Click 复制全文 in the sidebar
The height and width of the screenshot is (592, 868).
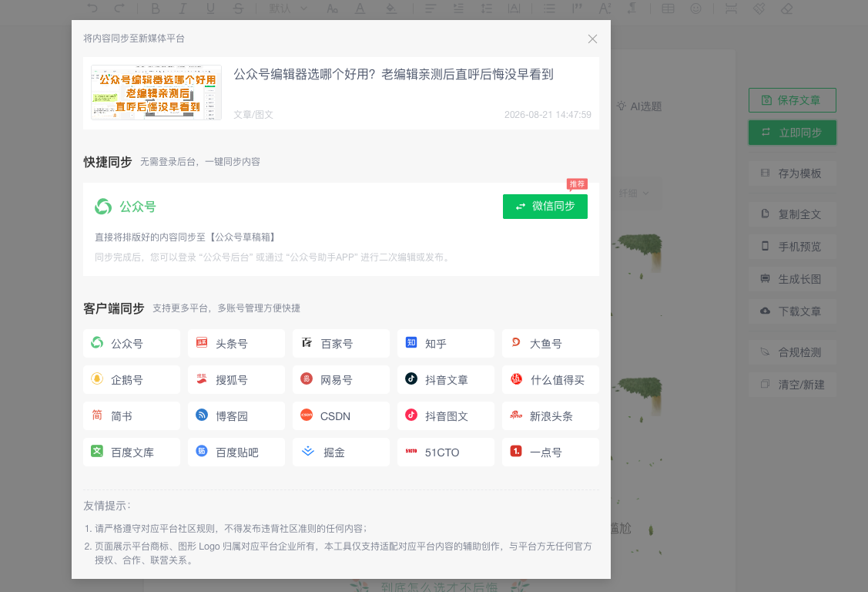coord(793,214)
